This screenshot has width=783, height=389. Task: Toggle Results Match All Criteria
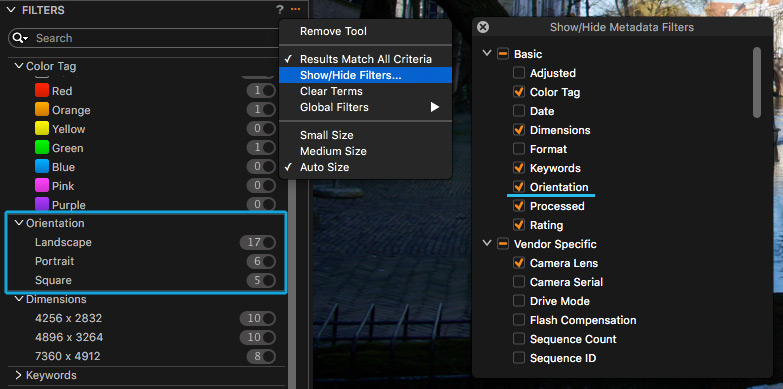click(366, 59)
